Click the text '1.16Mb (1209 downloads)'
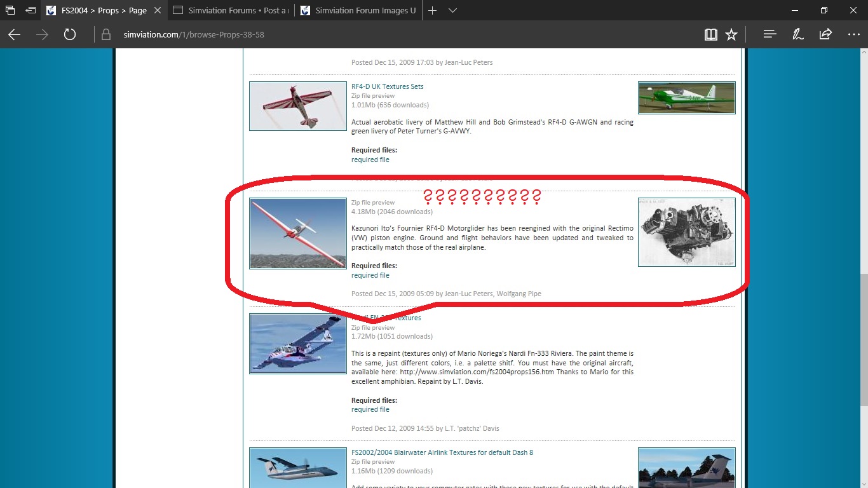Image resolution: width=868 pixels, height=488 pixels. point(392,471)
